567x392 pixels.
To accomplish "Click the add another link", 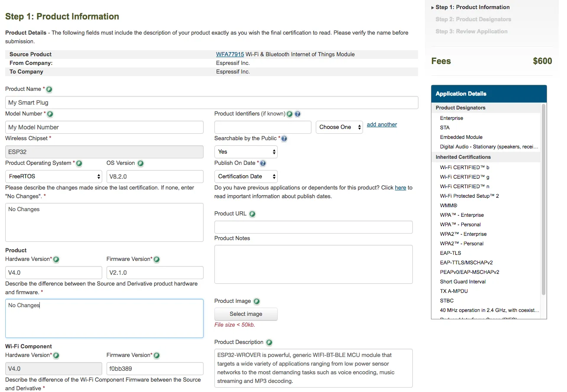I will pyautogui.click(x=382, y=125).
